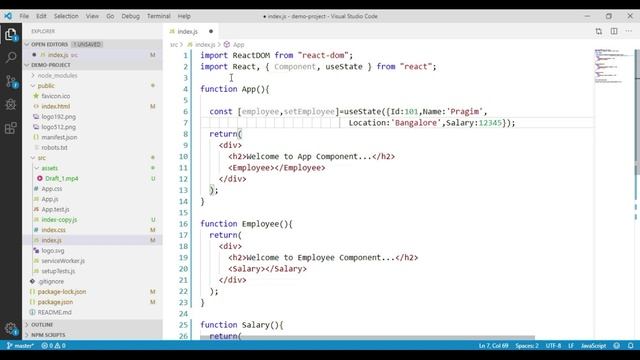Open the Debug view in activity bar

(11, 104)
